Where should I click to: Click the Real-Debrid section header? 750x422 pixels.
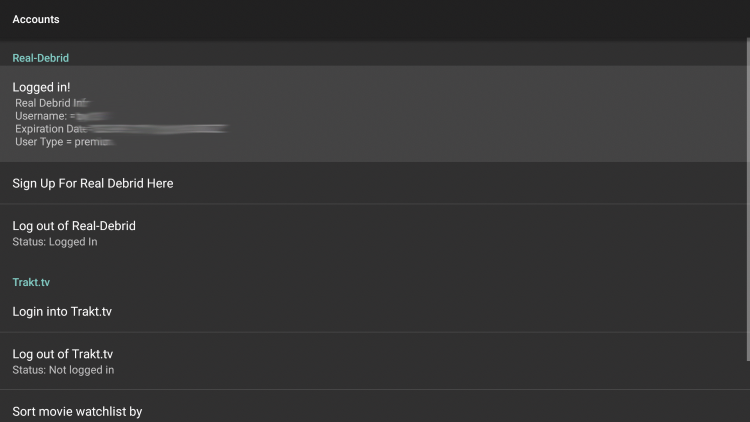[x=41, y=58]
